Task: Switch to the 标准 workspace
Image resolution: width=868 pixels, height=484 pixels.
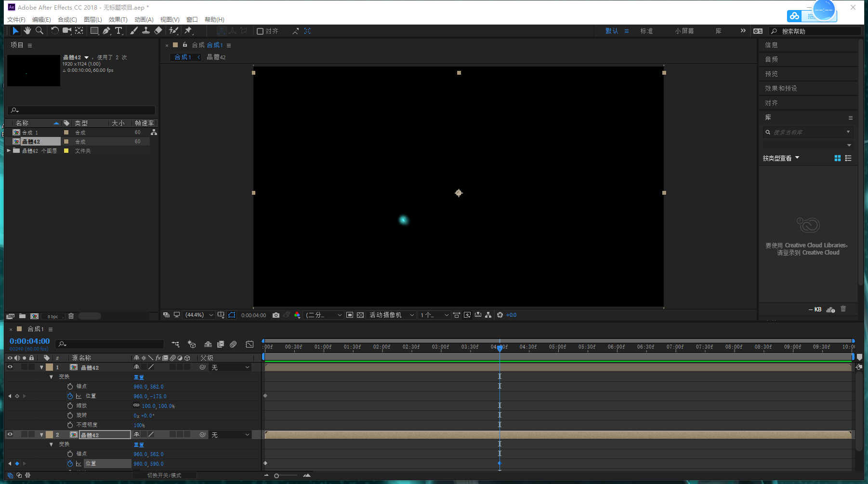Action: [x=646, y=31]
